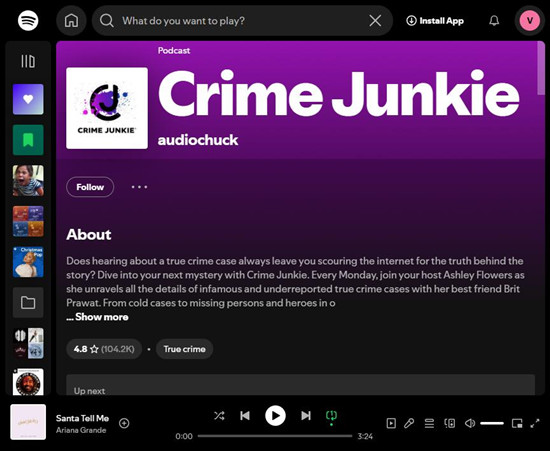
Task: Open the play queue
Action: pyautogui.click(x=429, y=423)
